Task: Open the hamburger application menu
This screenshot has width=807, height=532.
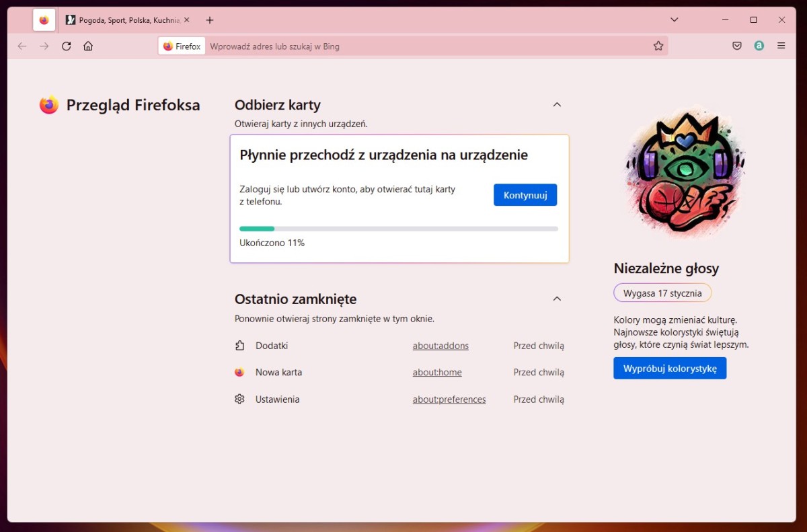Action: coord(781,46)
